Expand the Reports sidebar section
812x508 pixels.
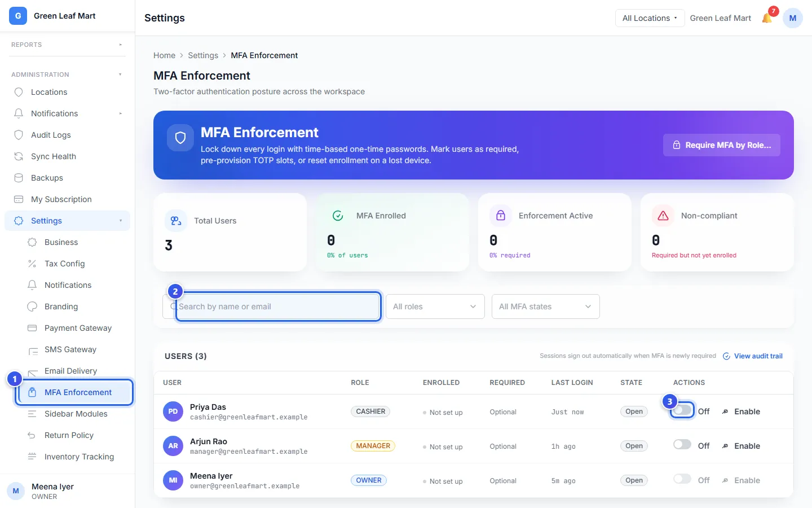68,45
